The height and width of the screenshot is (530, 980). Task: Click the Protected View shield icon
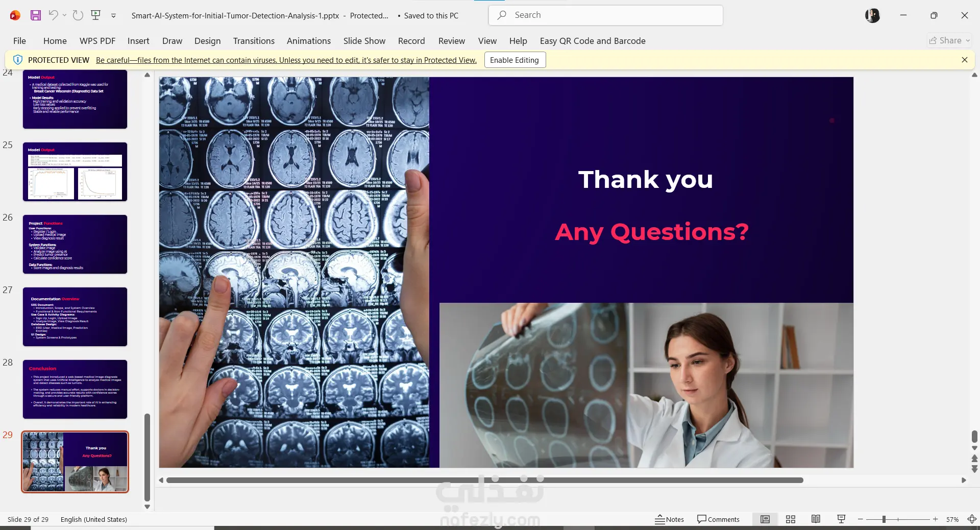[17, 60]
